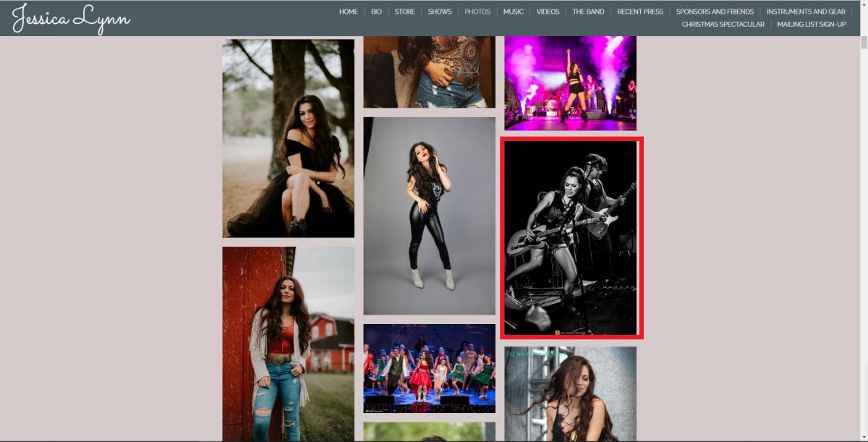Open the gray studio backdrop photo
Screen dimensions: 868x442
coord(429,216)
